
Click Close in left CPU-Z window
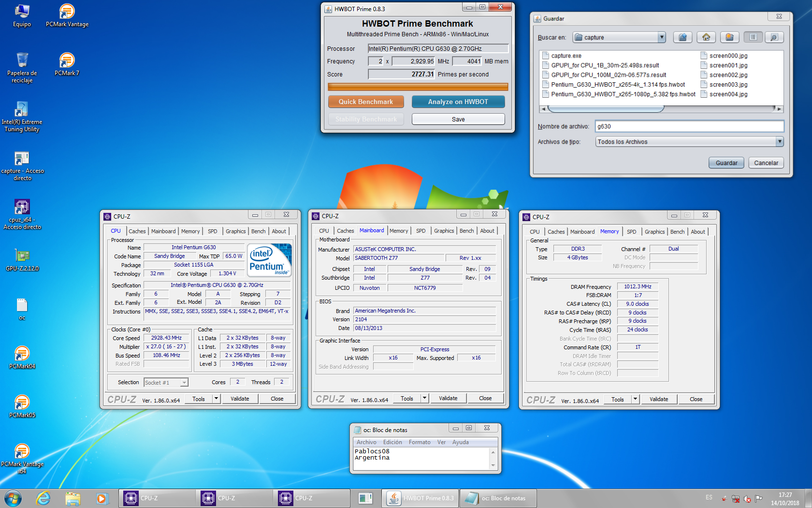(277, 399)
